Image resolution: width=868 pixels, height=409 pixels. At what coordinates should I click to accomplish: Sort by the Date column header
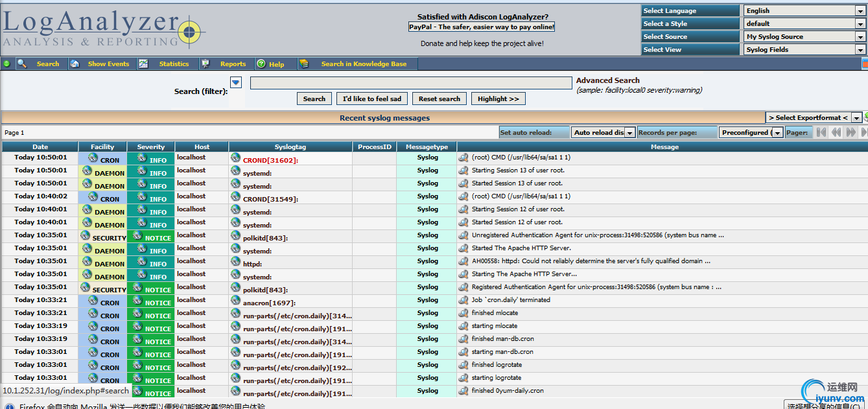coord(40,146)
